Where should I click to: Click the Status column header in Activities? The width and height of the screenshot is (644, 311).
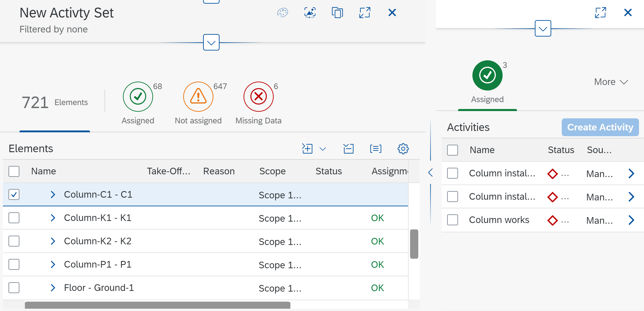pos(561,150)
